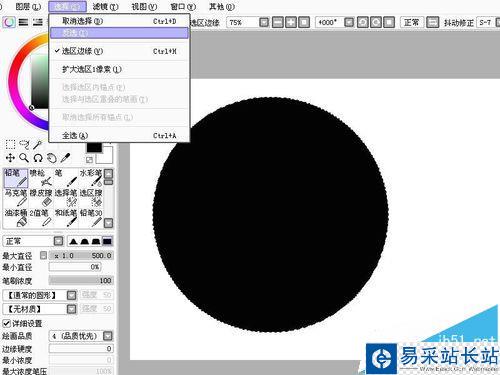
Task: Select the sharpest brush edge shape
Action: [x=107, y=241]
